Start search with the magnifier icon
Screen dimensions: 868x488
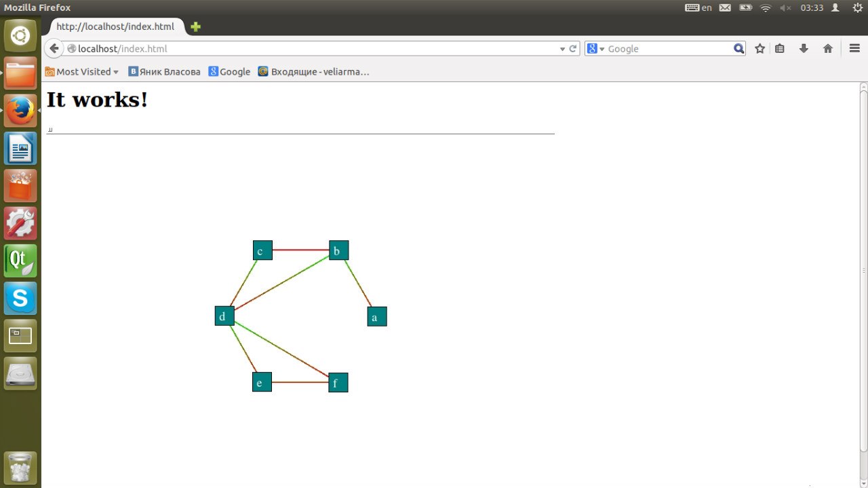click(x=738, y=49)
